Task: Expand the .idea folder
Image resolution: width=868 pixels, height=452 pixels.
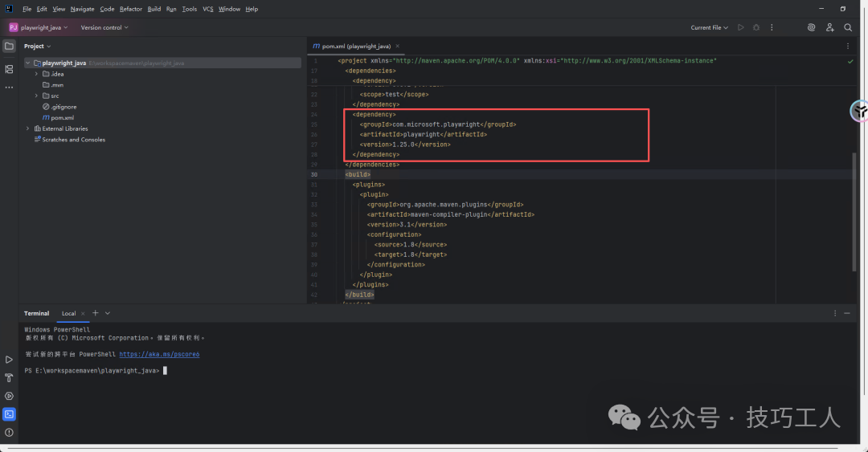Action: (x=36, y=74)
